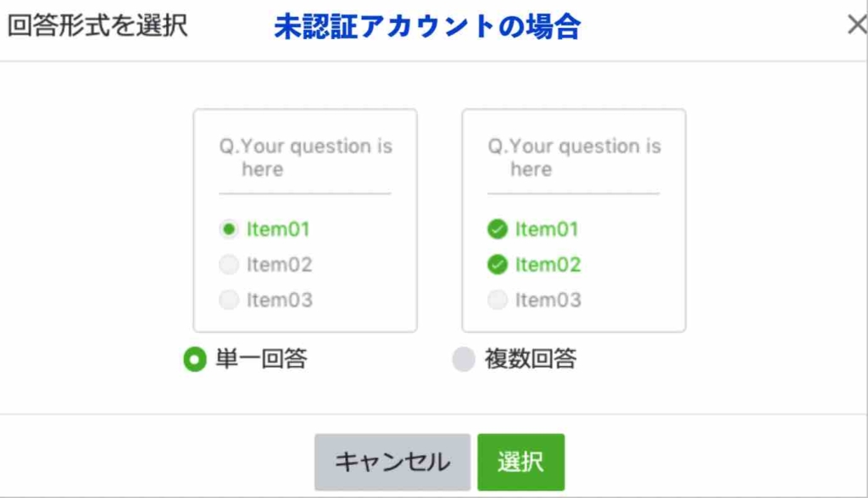The height and width of the screenshot is (498, 868).
Task: Click the single-answer preview thumbnail card
Action: [x=305, y=220]
